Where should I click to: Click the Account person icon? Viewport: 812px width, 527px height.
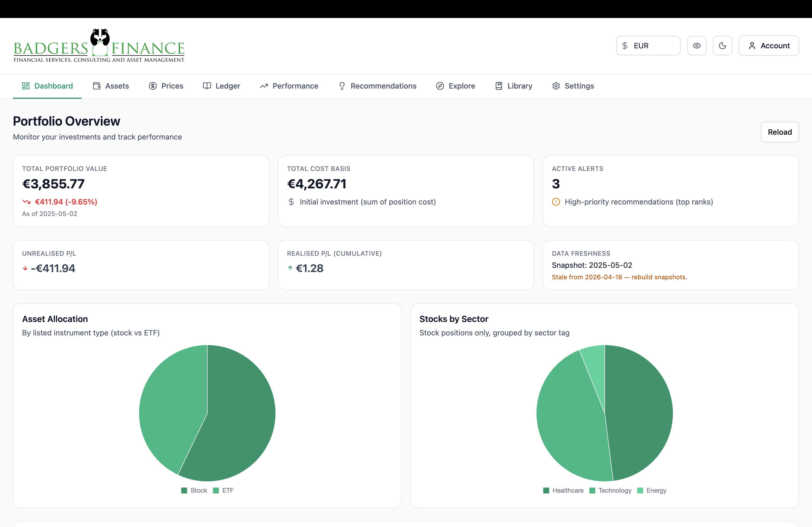752,46
